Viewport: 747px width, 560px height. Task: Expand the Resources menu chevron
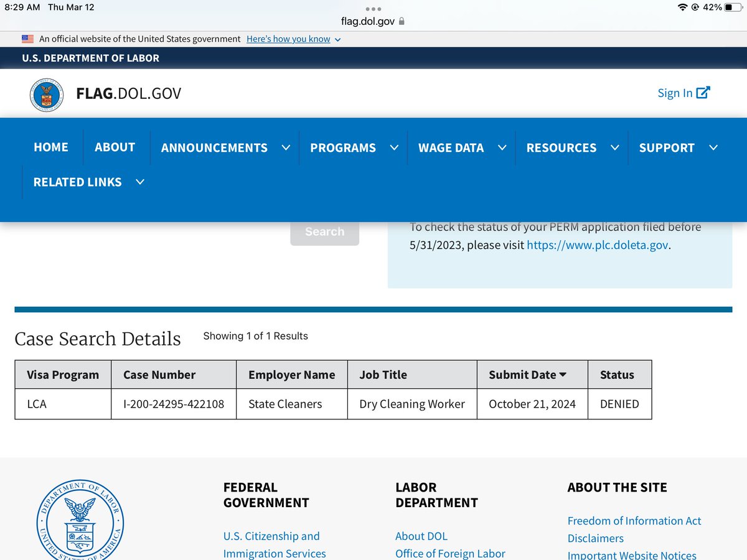614,147
